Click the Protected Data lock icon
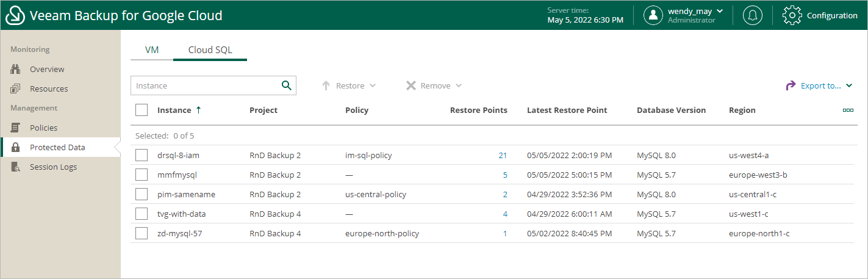The image size is (868, 279). pos(17,147)
